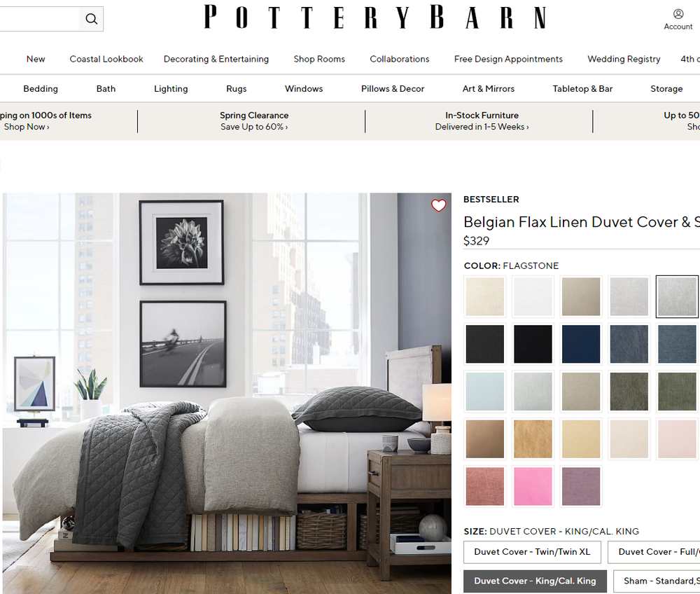
Task: Open the Bedding menu
Action: (x=41, y=89)
